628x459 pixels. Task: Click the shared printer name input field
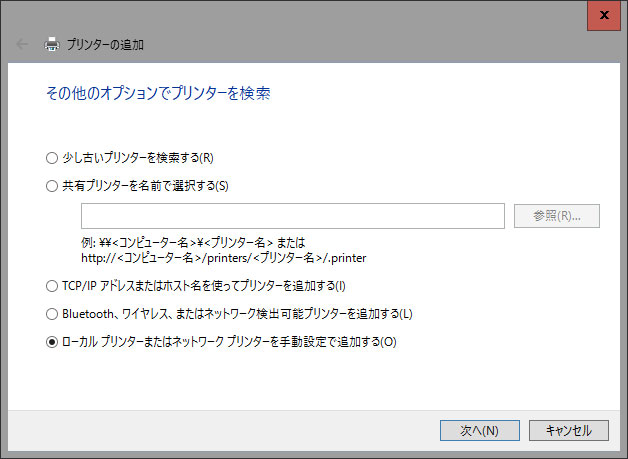[x=293, y=216]
